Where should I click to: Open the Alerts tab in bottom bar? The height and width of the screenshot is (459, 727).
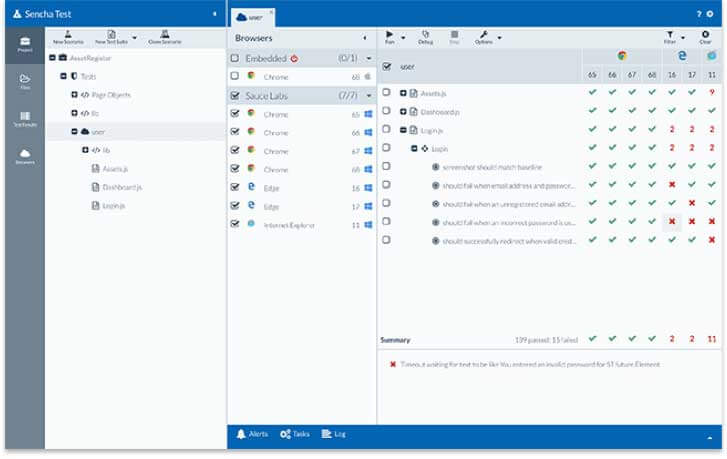click(x=252, y=434)
